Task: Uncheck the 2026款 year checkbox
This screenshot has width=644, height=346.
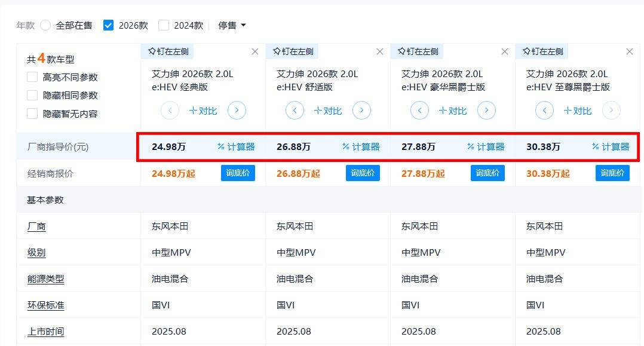Action: [x=108, y=25]
